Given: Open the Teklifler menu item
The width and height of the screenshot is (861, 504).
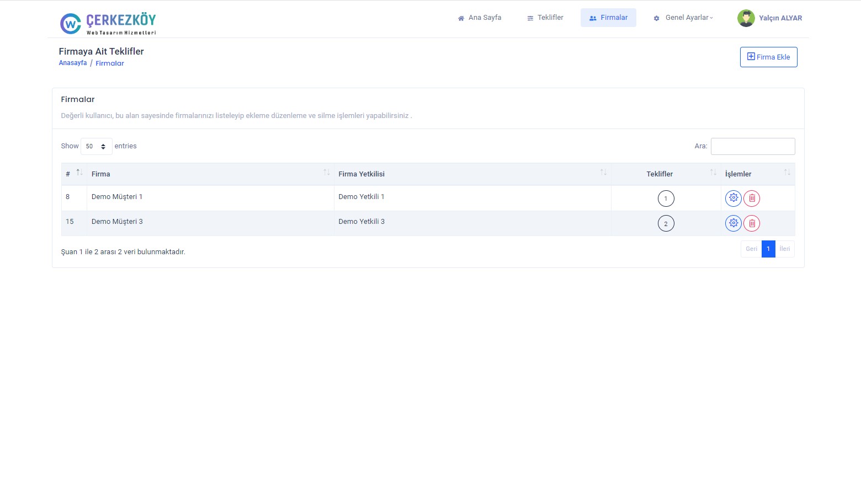Looking at the screenshot, I should coord(545,18).
